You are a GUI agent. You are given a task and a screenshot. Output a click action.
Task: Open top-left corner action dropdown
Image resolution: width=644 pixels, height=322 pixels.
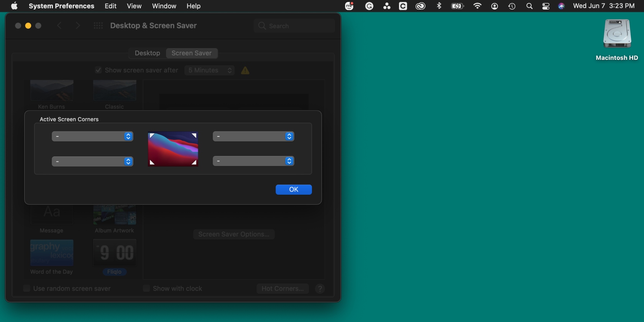[x=92, y=136]
